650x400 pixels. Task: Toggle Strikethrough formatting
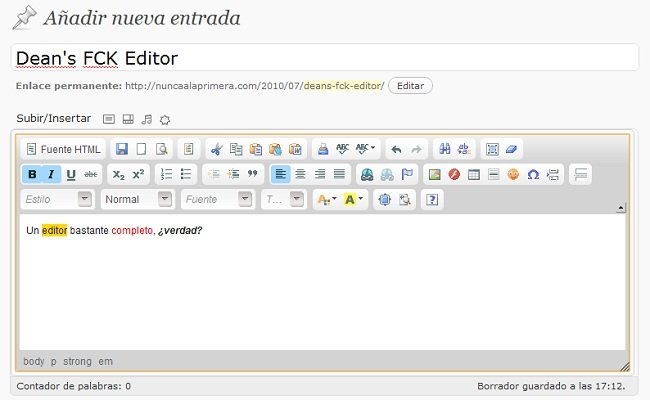[91, 175]
